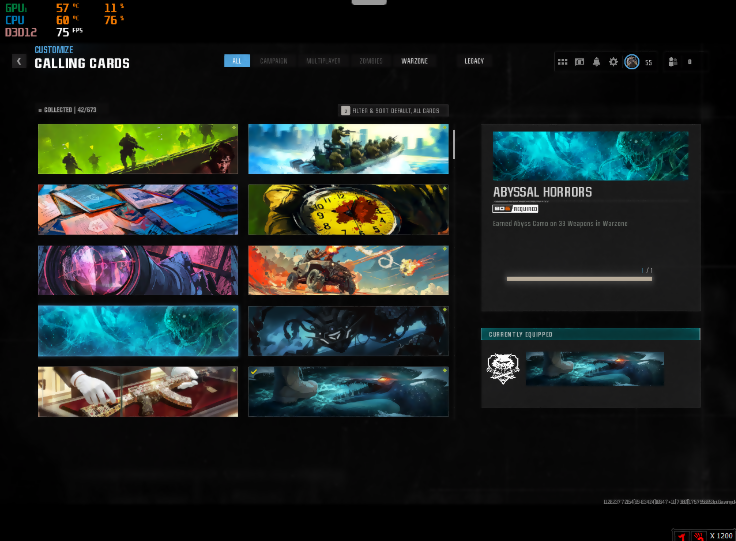Screen dimensions: 736x541
Task: Select the stopwatch calling card
Action: tap(348, 209)
